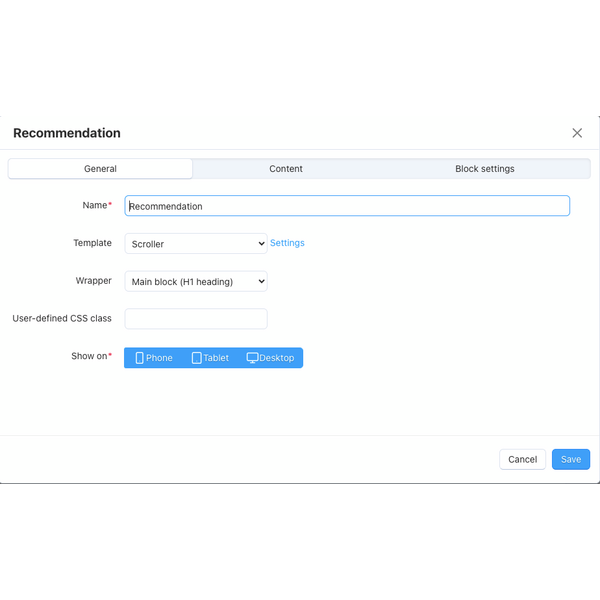Save the block changes

570,459
